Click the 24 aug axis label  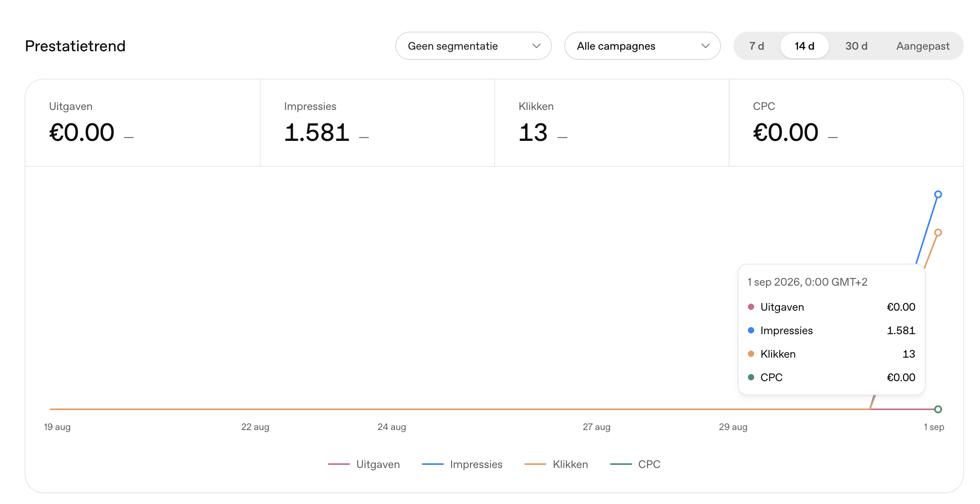(x=392, y=427)
